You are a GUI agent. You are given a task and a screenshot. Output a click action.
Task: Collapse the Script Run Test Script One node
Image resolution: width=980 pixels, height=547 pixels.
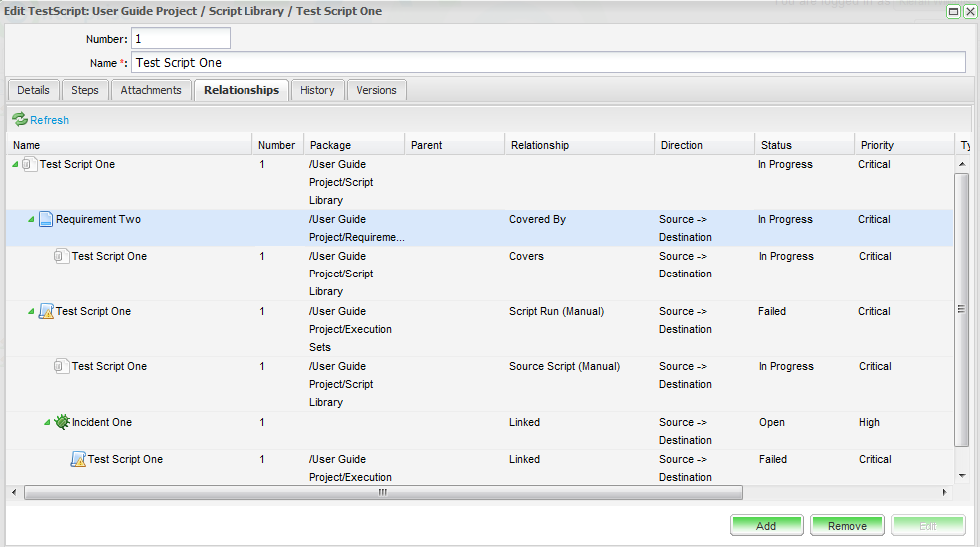pyautogui.click(x=31, y=312)
